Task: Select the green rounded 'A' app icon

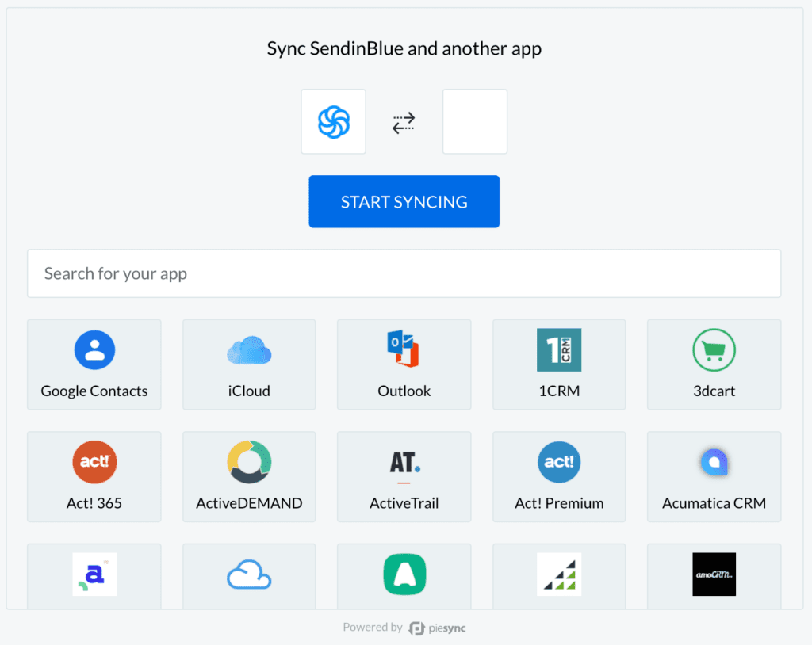Action: (404, 574)
